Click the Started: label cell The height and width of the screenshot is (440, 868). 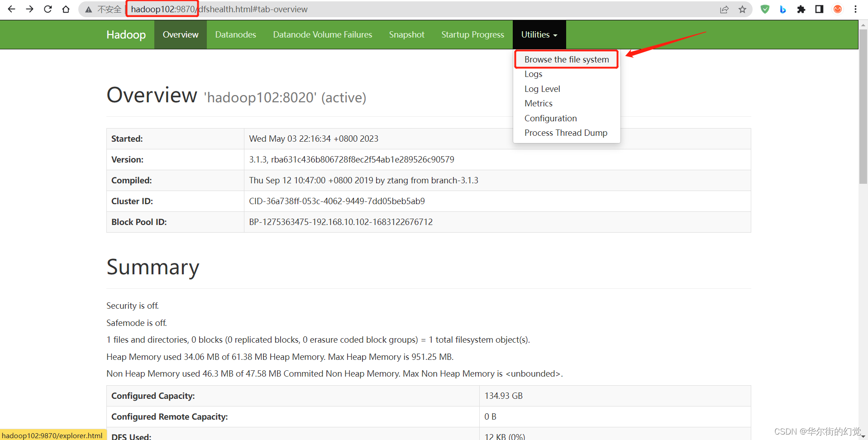[x=175, y=139]
